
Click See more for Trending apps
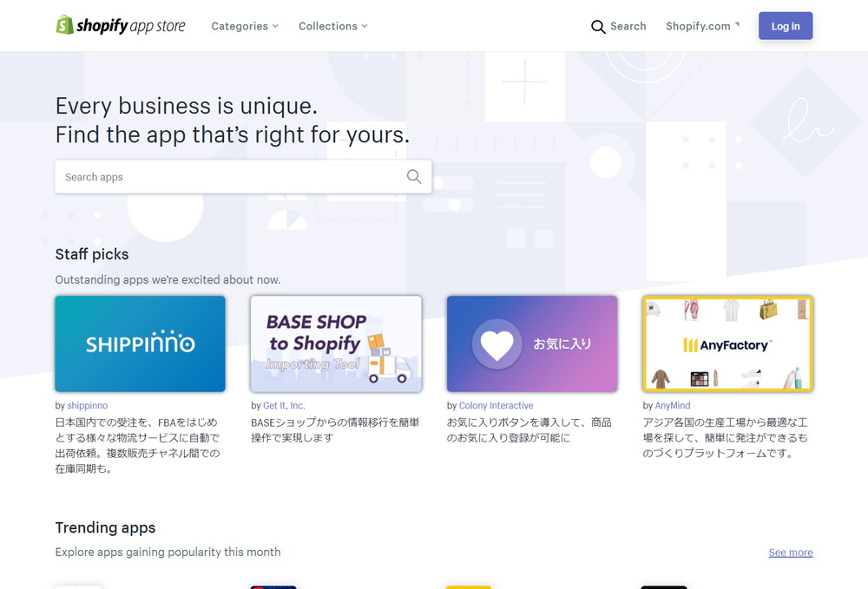(x=791, y=553)
